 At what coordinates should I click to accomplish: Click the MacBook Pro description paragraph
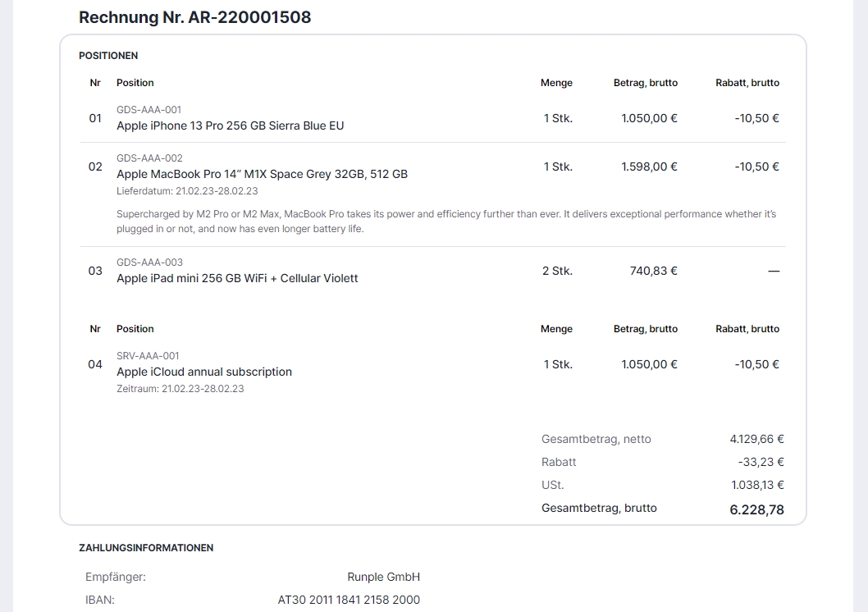pyautogui.click(x=445, y=222)
